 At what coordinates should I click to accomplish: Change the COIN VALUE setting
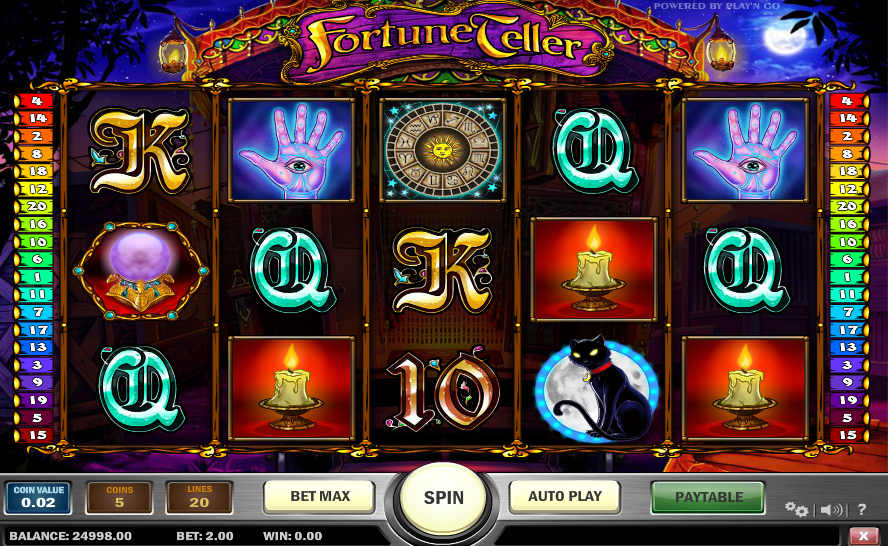tap(39, 497)
